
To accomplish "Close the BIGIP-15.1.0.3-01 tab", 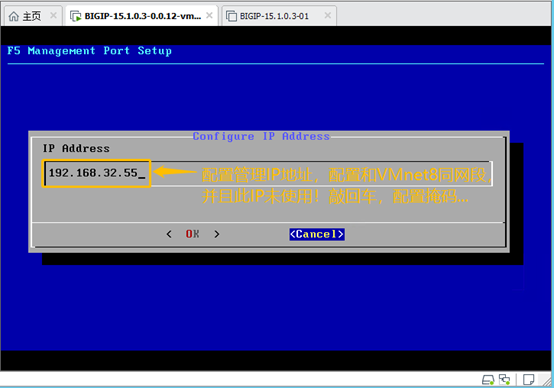I will [328, 16].
